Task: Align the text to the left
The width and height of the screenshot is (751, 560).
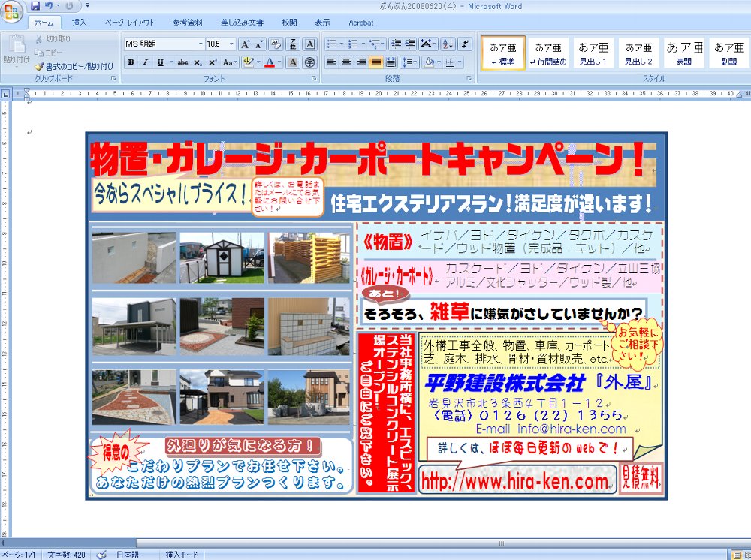Action: coord(331,62)
